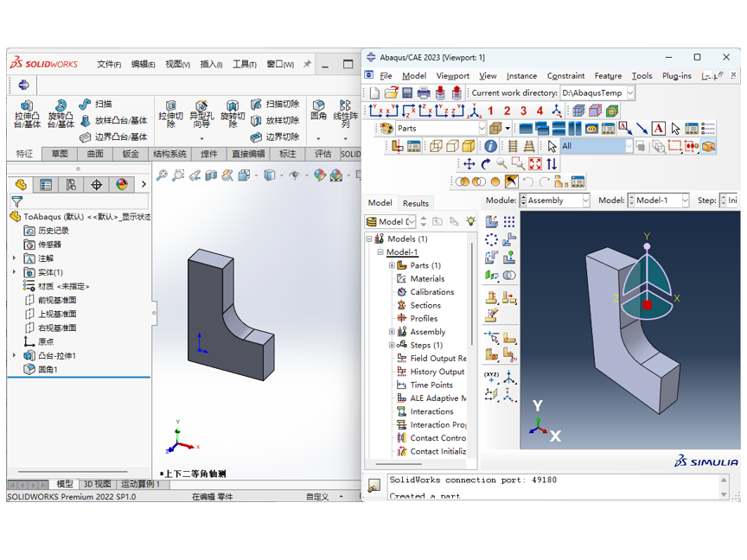Open the FeatureManager design tree tab icon
The width and height of the screenshot is (747, 560).
pos(21,184)
